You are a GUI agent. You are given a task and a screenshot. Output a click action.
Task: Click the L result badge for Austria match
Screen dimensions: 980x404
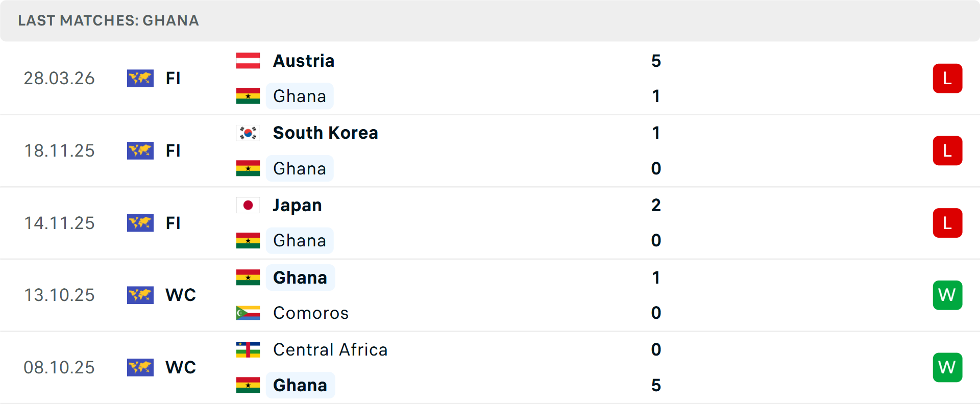[948, 78]
